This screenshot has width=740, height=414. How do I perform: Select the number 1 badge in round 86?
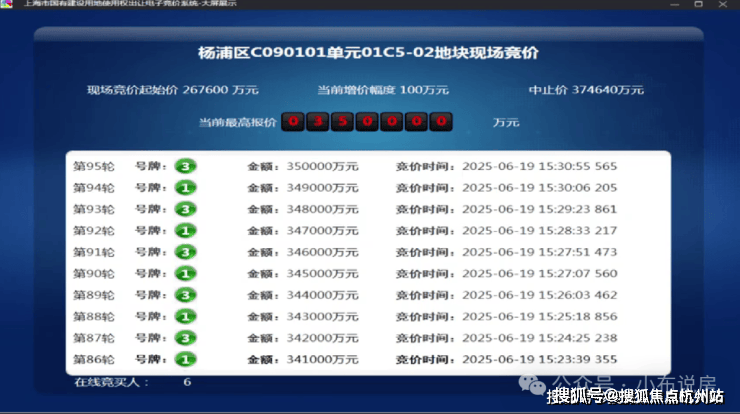click(x=184, y=359)
